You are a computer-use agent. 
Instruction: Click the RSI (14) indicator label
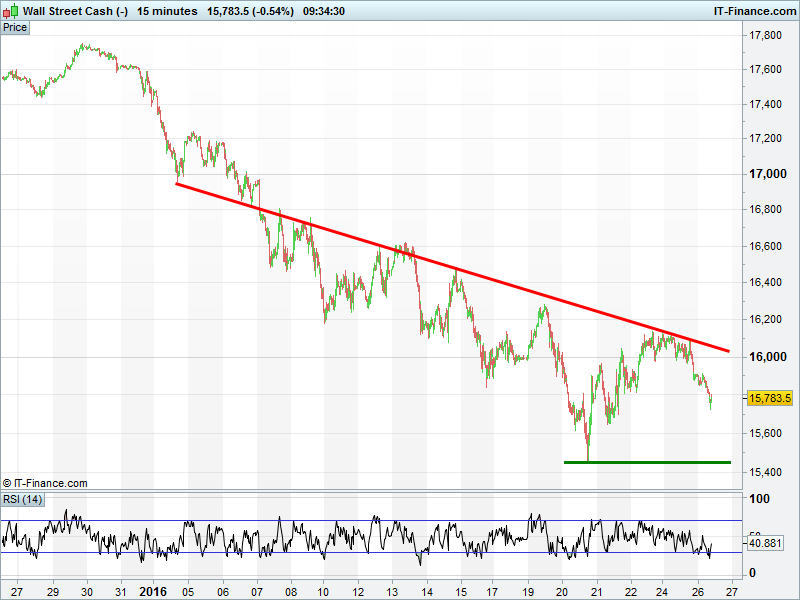click(x=23, y=499)
